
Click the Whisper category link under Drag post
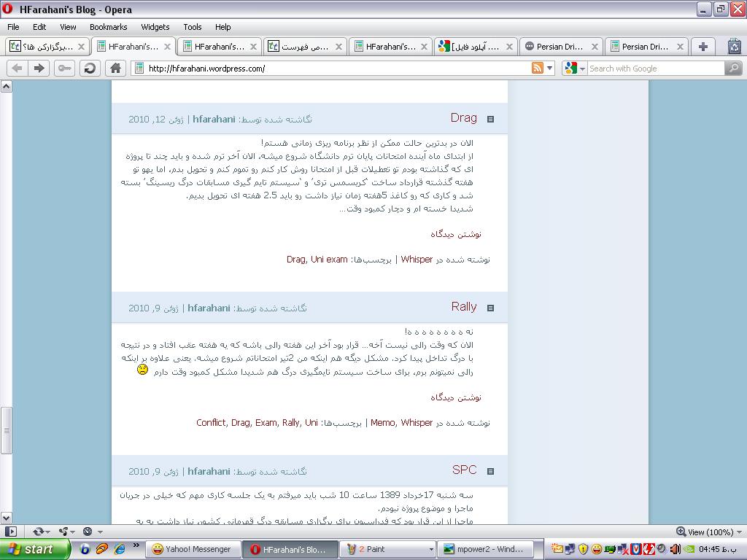pyautogui.click(x=417, y=260)
